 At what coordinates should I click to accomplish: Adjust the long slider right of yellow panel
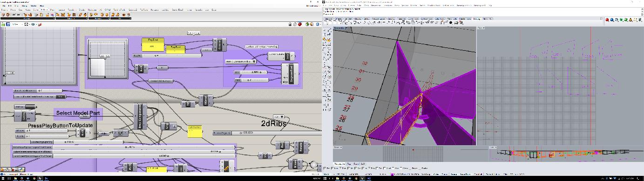(267, 133)
